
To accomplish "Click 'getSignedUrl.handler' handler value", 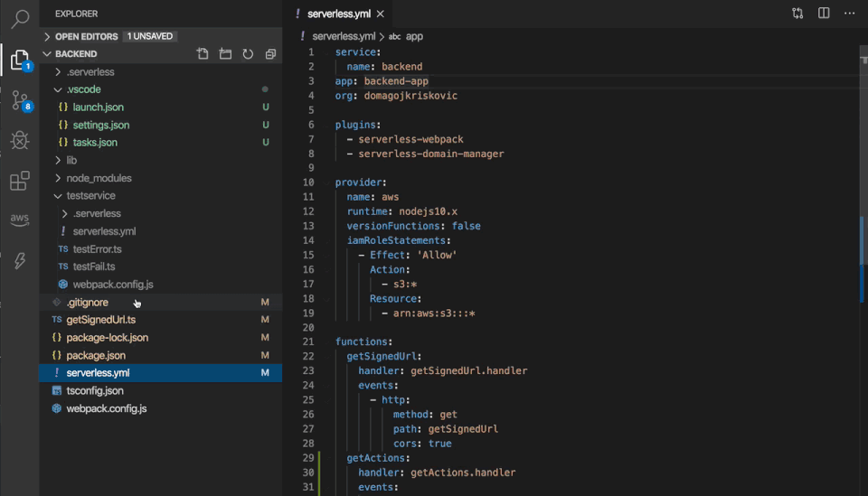I will point(469,370).
